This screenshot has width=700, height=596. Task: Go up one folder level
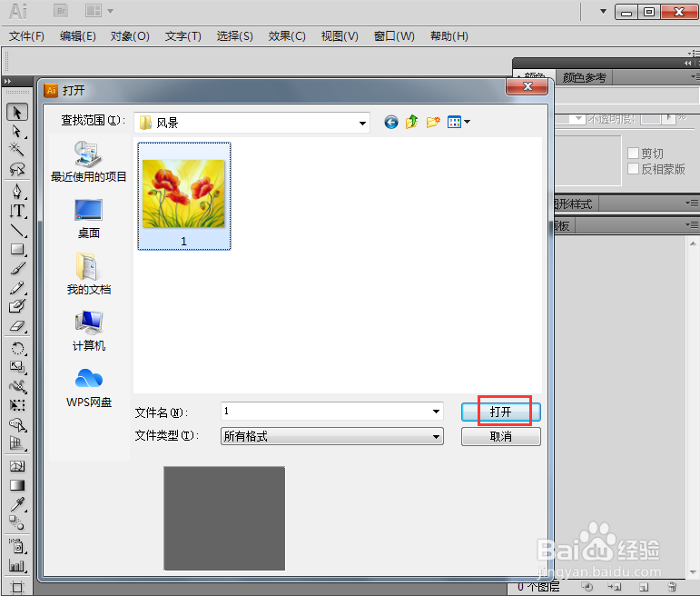click(x=411, y=122)
